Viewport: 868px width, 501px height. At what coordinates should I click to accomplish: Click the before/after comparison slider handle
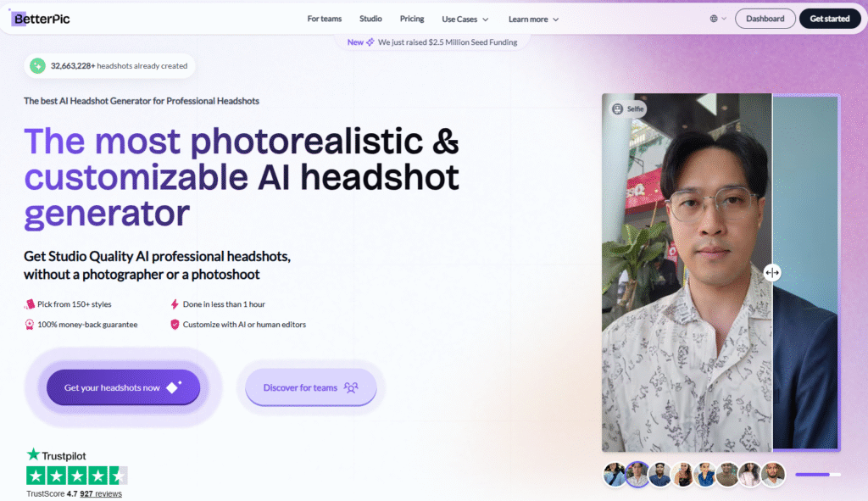[772, 272]
